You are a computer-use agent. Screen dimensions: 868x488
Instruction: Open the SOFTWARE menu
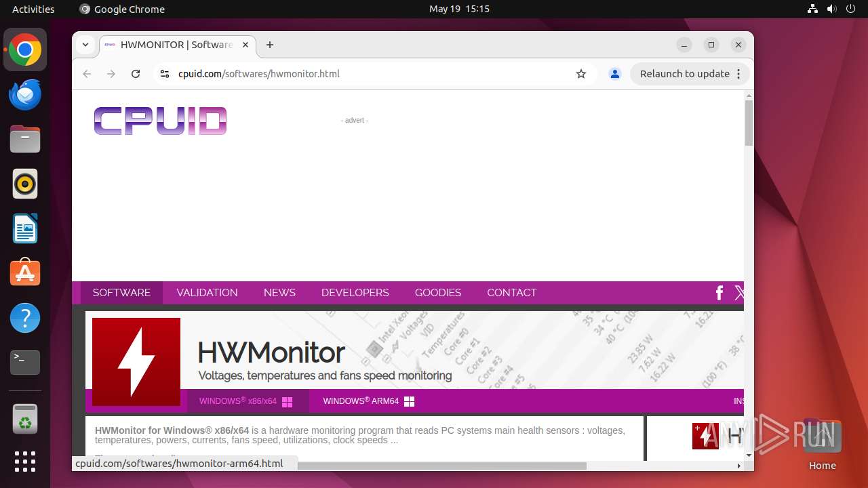(121, 293)
